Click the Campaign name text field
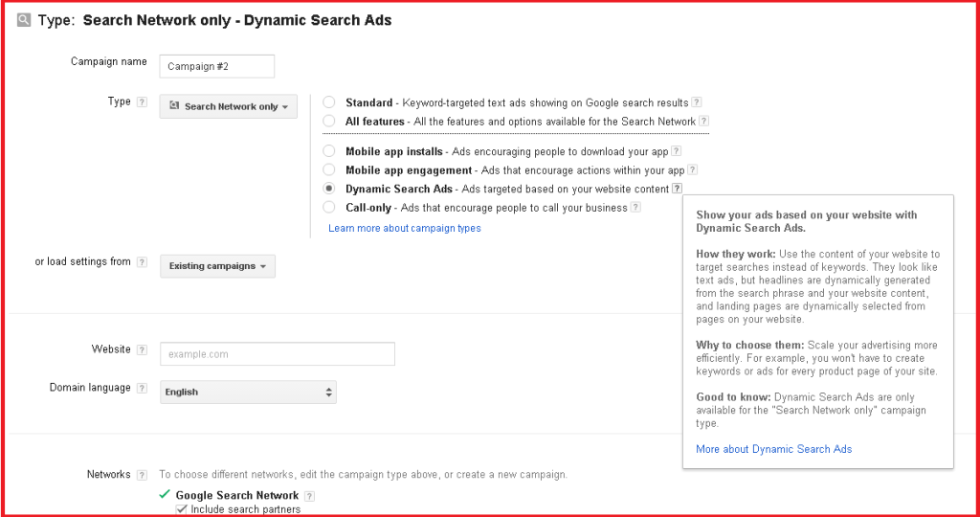980x517 pixels. click(217, 66)
